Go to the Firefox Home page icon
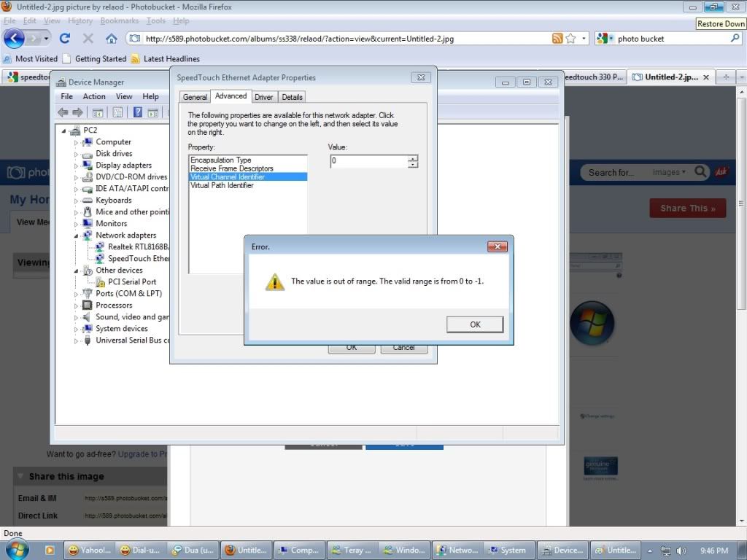This screenshot has height=560, width=747. pos(112,39)
